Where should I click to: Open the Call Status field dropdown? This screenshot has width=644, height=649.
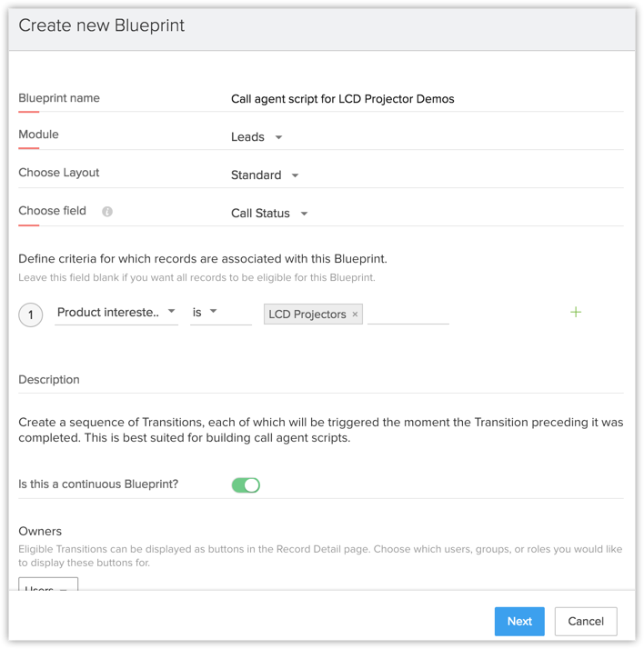click(304, 214)
